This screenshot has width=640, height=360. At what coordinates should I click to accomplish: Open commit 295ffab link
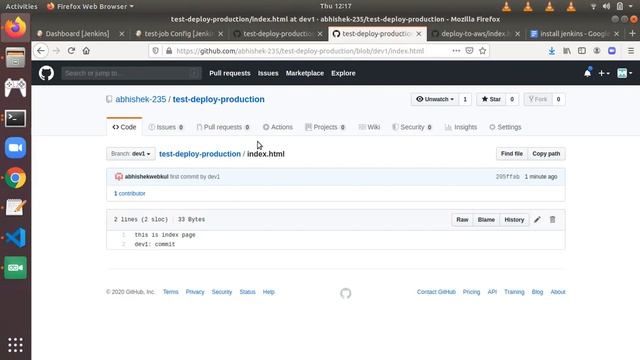507,177
